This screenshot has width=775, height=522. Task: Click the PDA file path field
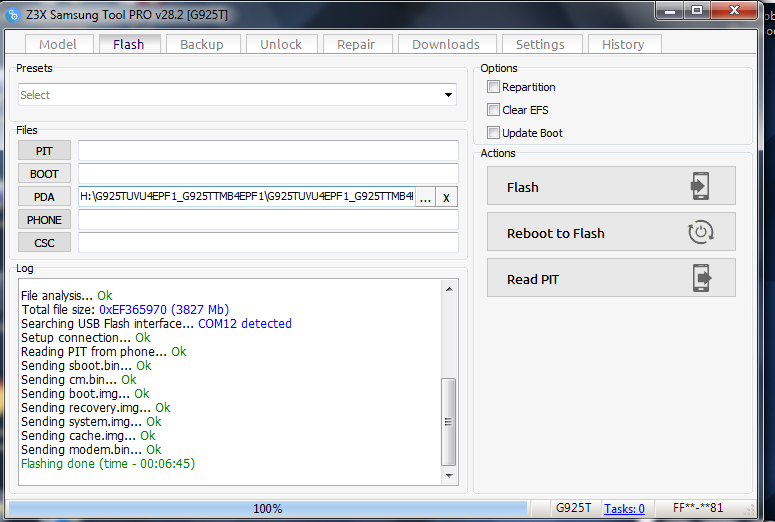click(247, 197)
